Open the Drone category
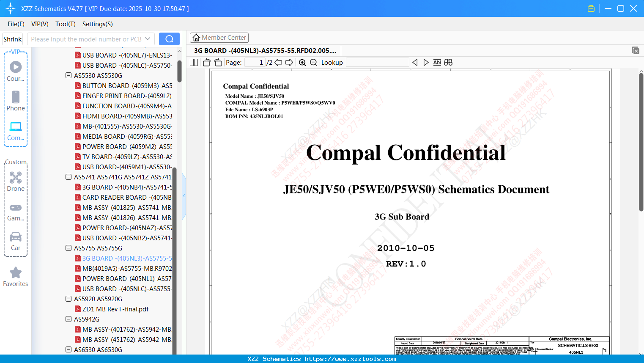Image resolution: width=644 pixels, height=363 pixels. (16, 181)
